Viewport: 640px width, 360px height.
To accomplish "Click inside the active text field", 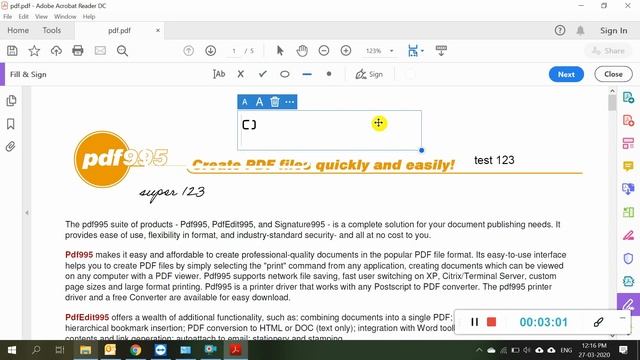I will pos(329,130).
